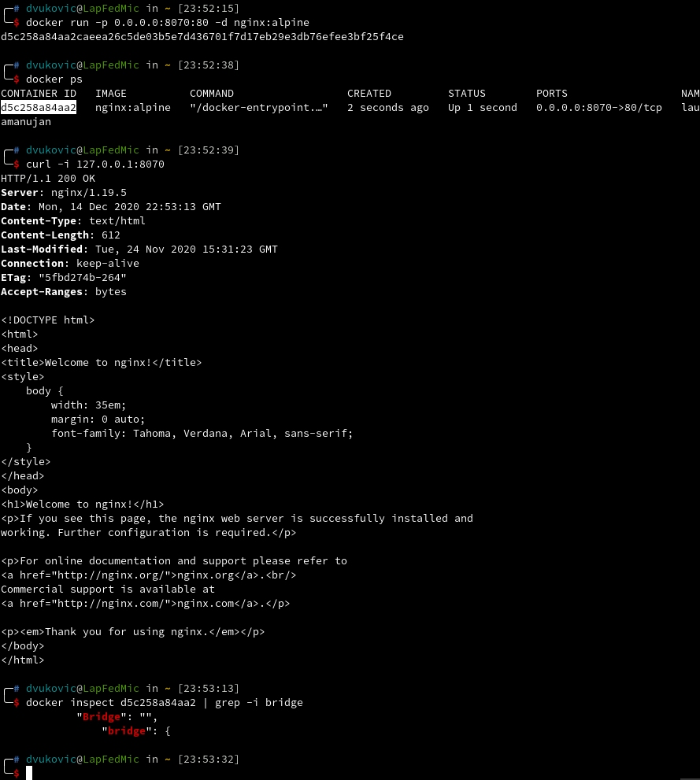Click the 'docker run -p 0.0.0.0:8070:80' command

pos(167,23)
